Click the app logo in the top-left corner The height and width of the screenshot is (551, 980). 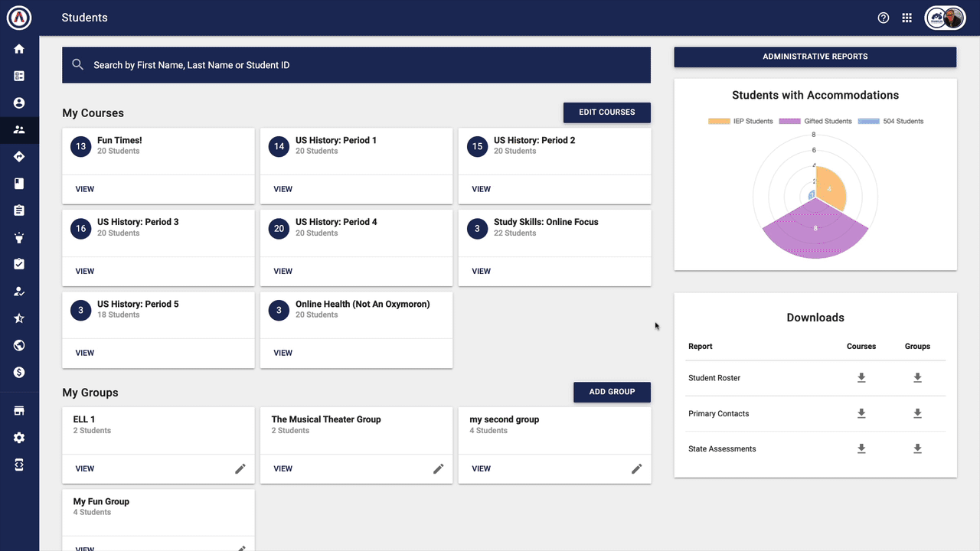pyautogui.click(x=19, y=18)
